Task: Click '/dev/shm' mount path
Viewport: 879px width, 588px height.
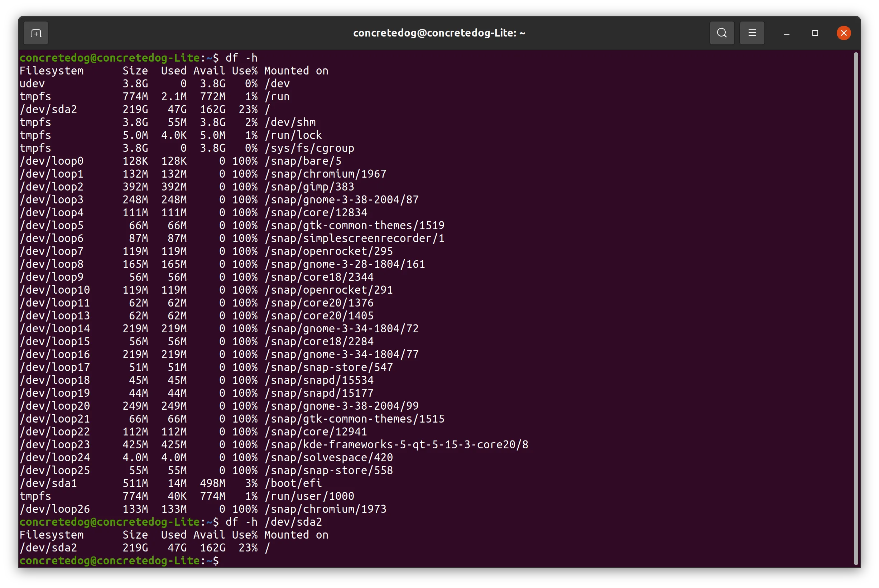Action: point(290,122)
